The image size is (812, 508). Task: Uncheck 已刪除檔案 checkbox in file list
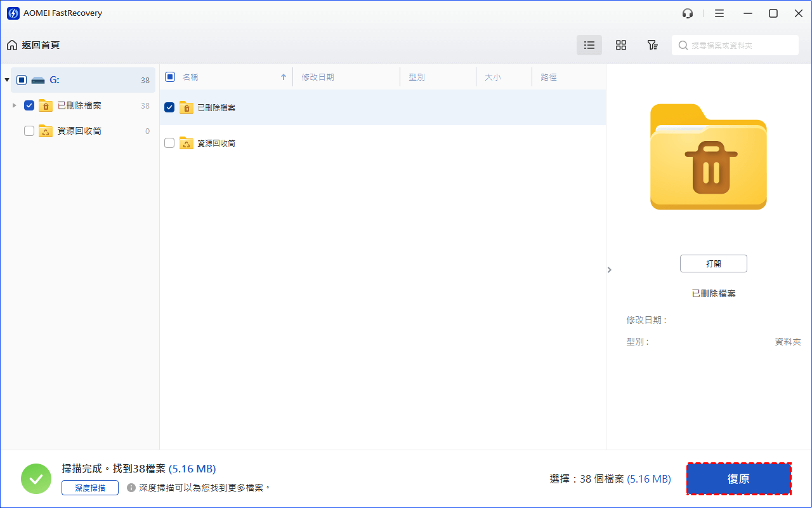169,107
